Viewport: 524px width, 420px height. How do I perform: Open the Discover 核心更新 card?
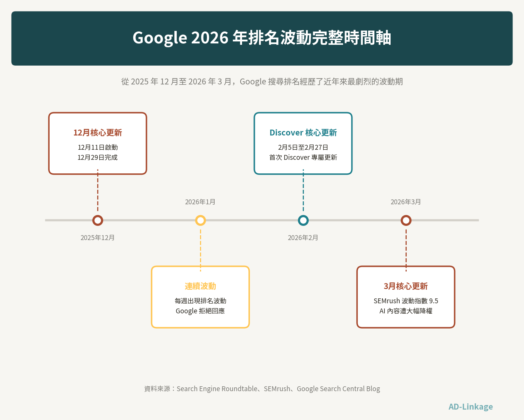[x=303, y=143]
